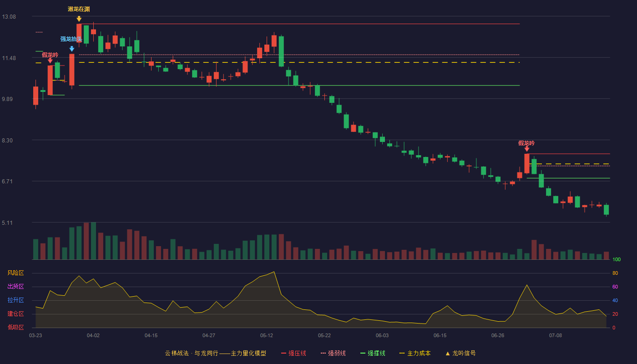Image resolution: width=637 pixels, height=364 pixels.
Task: Click date label 06-15
Action: tap(440, 335)
